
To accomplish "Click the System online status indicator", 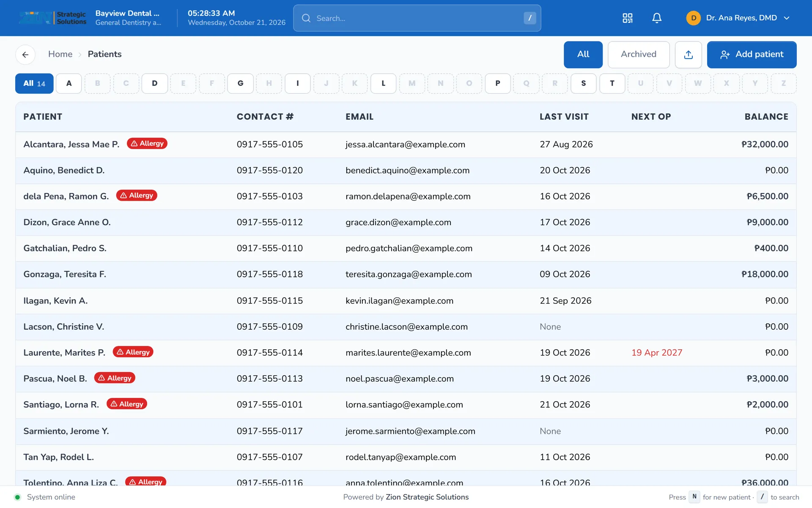I will click(44, 497).
